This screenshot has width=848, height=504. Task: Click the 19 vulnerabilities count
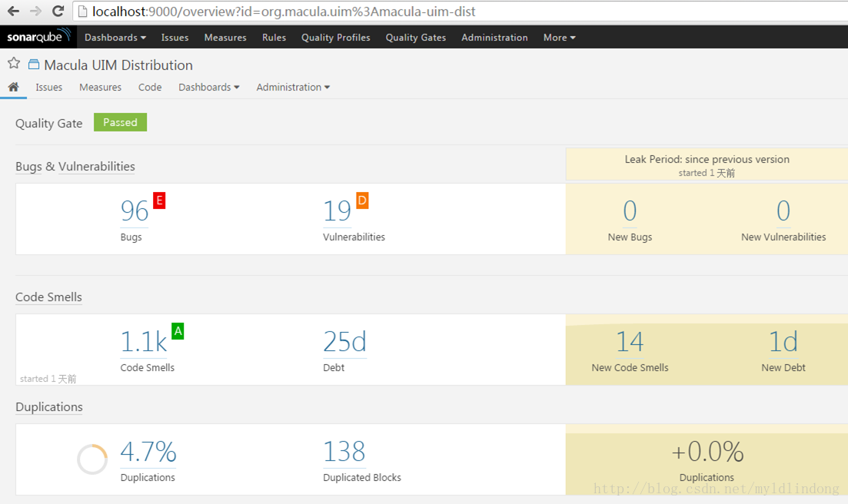coord(337,211)
